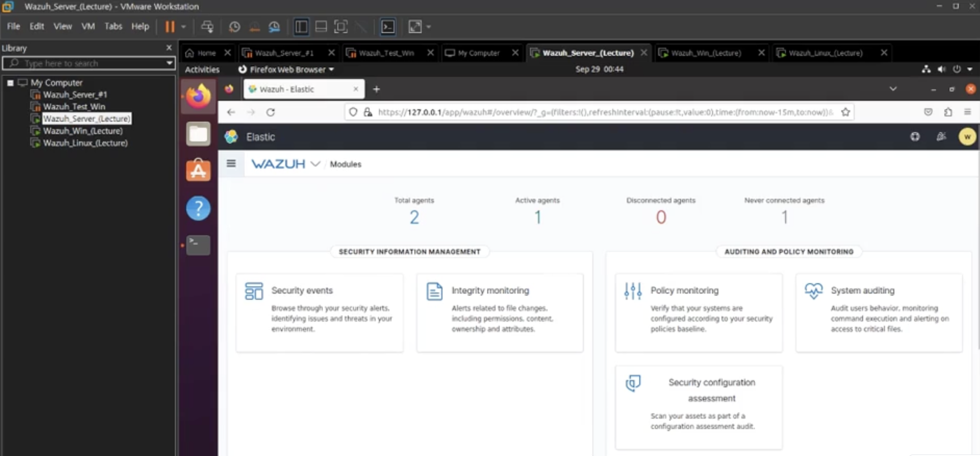Screen dimensions: 980x456
Task: Open the Elastic newsfeed icon
Action: tap(941, 137)
